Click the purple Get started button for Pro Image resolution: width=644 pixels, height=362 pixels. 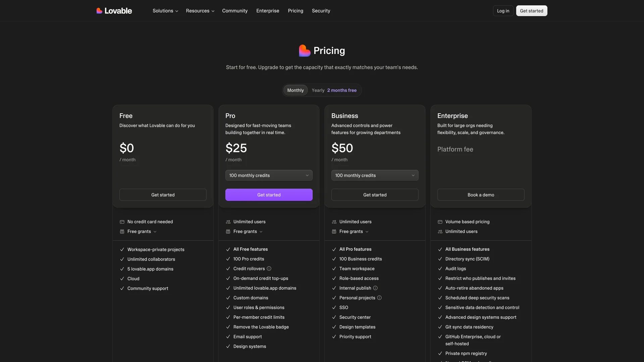tap(269, 195)
